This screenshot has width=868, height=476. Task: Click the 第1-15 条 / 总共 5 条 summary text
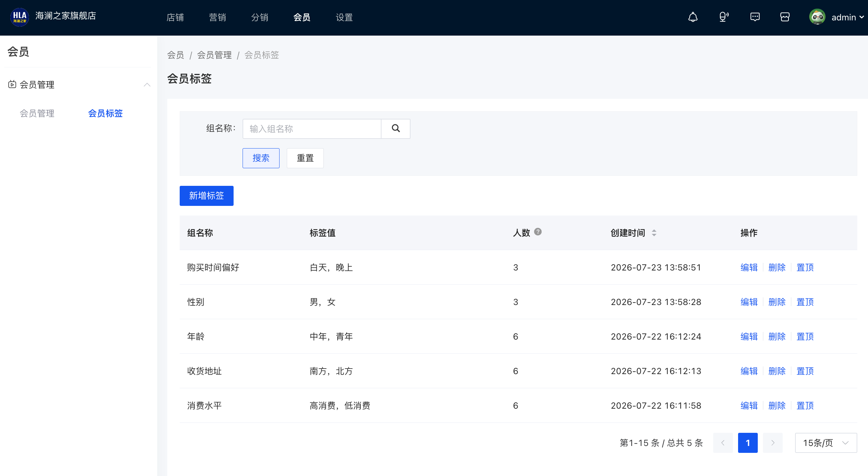tap(661, 443)
